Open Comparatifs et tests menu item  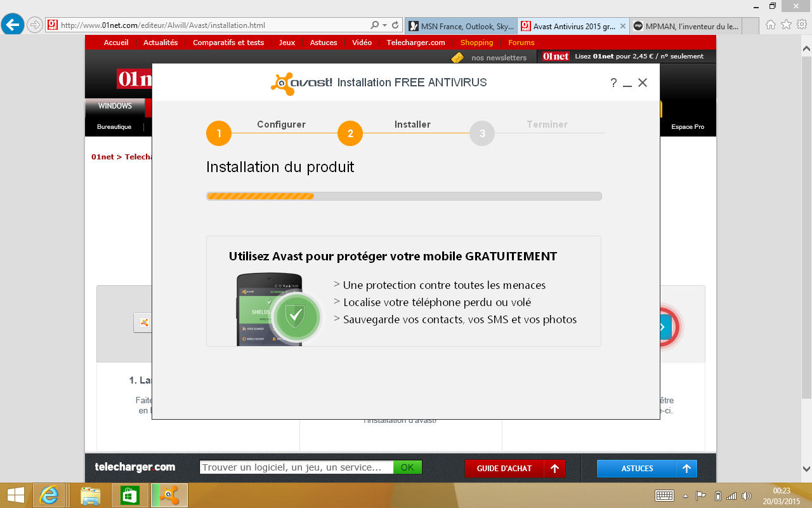tap(228, 43)
